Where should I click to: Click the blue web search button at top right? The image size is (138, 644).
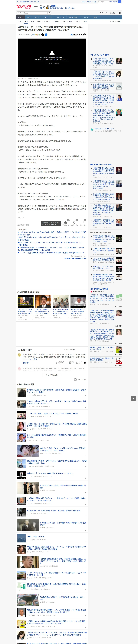pyautogui.click(x=120, y=2)
